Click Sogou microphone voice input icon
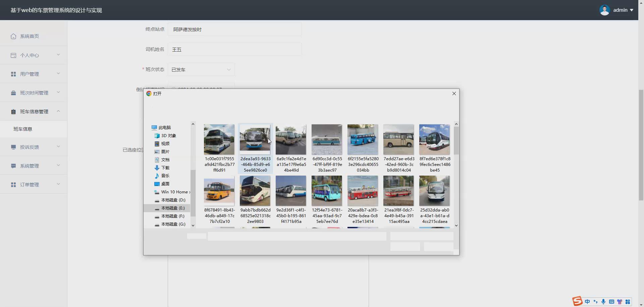Viewport: 644px width, 307px height. click(603, 302)
